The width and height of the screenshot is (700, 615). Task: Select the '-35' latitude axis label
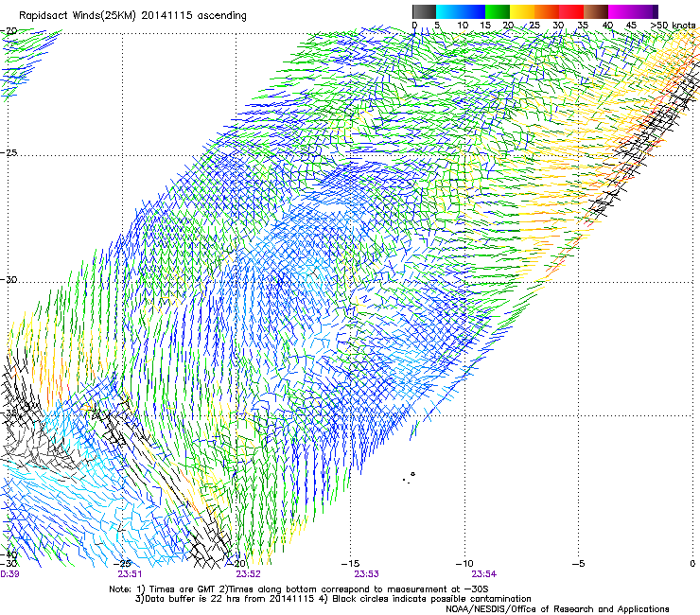(9, 413)
